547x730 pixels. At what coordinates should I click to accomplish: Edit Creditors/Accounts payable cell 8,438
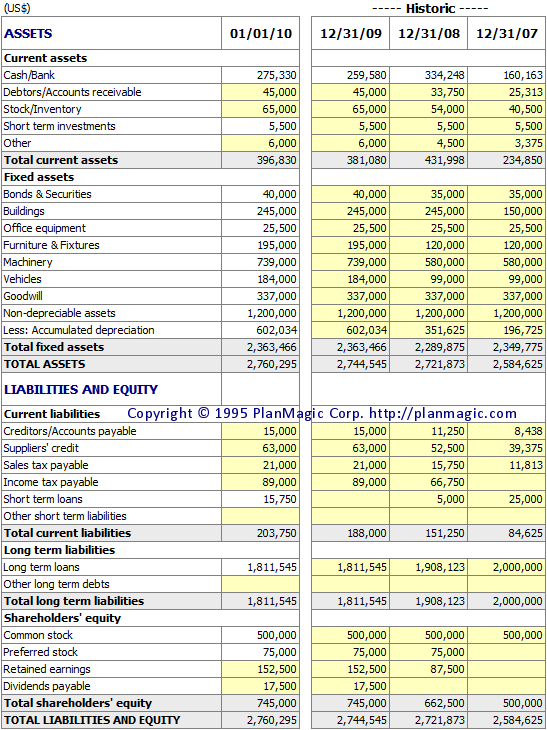click(x=507, y=431)
